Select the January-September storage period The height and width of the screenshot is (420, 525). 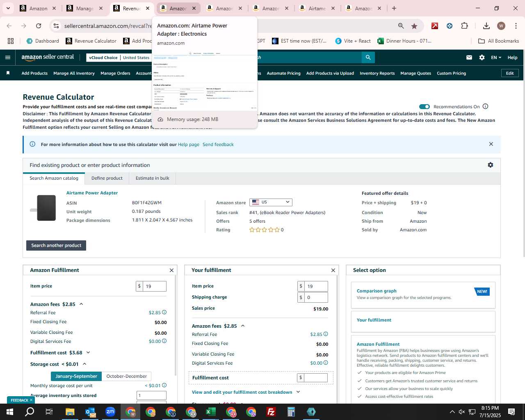76,376
